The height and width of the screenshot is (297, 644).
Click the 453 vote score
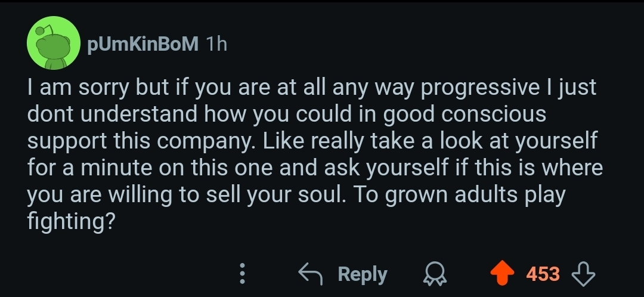pos(543,274)
